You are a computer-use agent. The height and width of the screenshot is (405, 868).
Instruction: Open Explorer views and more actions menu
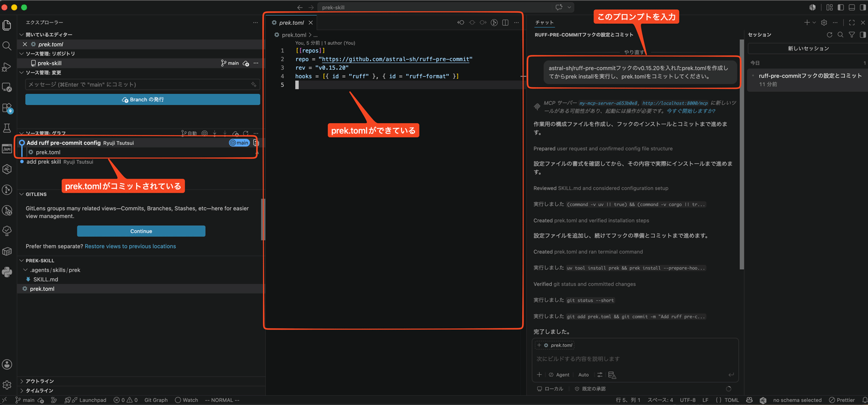tap(256, 23)
